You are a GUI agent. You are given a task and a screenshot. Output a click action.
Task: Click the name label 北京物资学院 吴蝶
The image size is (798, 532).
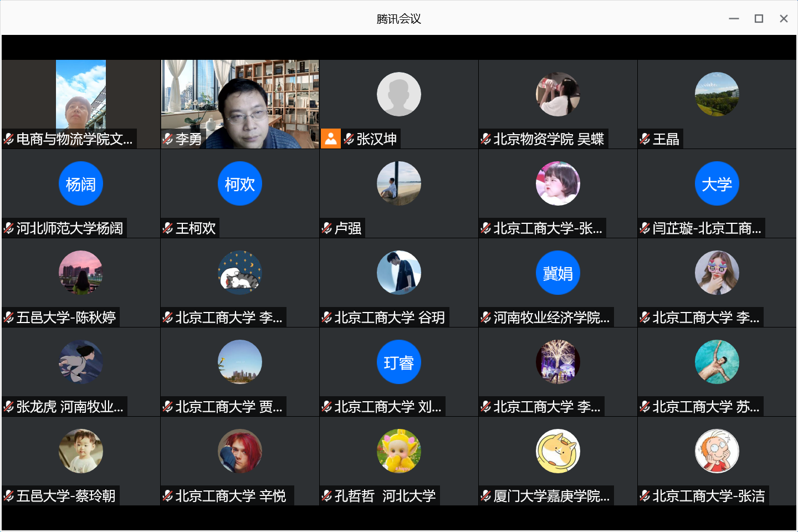click(x=549, y=139)
